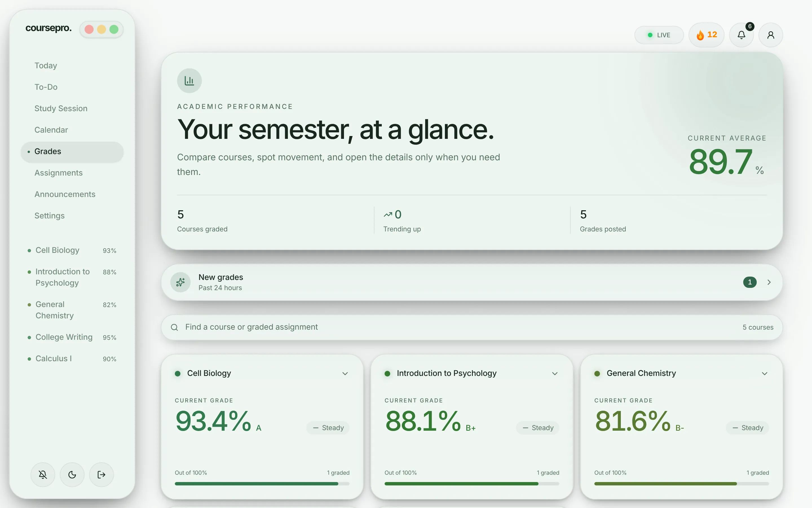Screen dimensions: 812x508
Task: Click Steady pill on Introduction to Psychology card
Action: (x=538, y=428)
